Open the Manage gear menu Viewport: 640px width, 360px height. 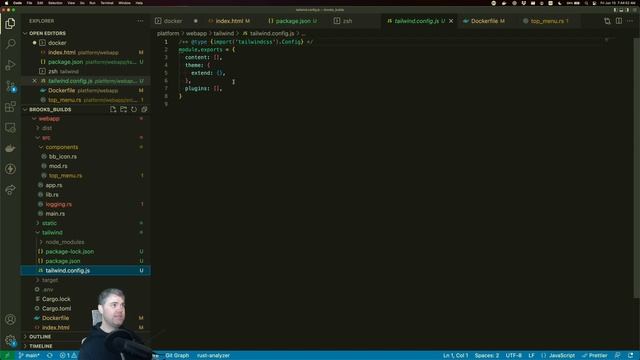click(x=10, y=340)
